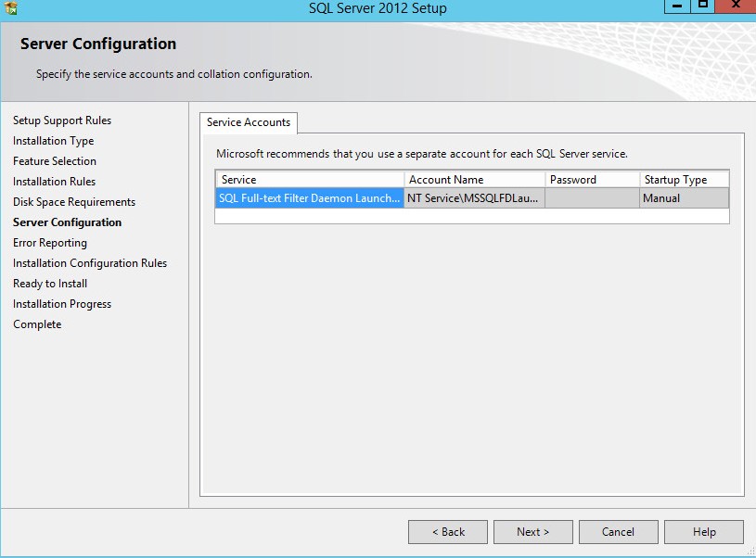Click the Password column header

(592, 180)
